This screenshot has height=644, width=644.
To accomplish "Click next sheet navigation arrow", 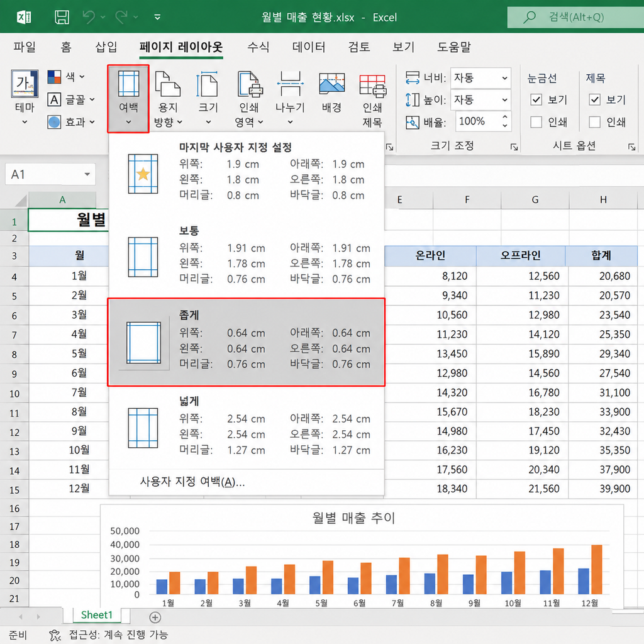I will pyautogui.click(x=38, y=616).
